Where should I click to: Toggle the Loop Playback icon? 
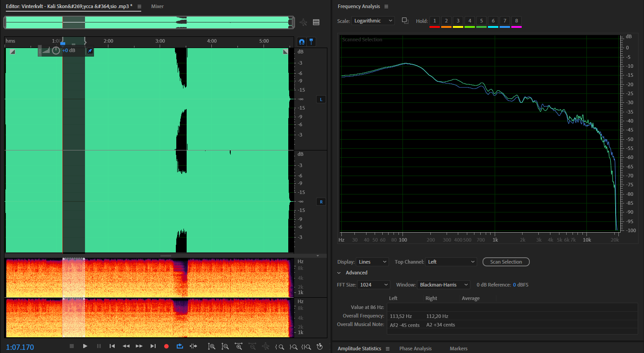pos(180,346)
